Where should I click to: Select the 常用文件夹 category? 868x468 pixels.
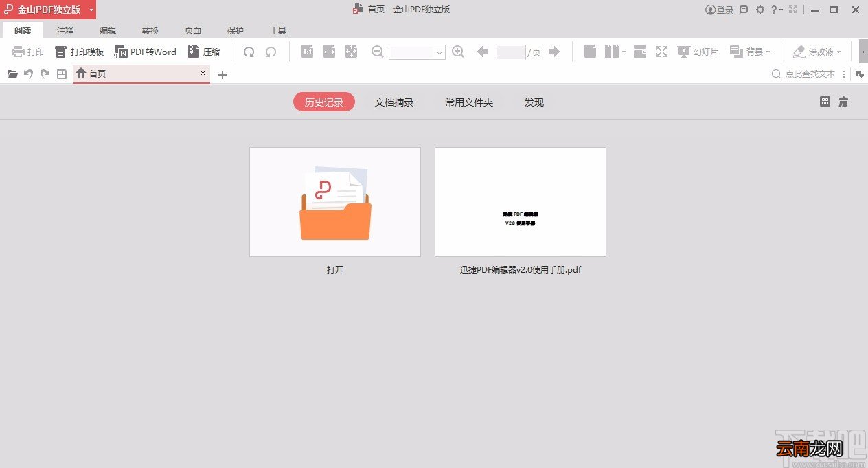click(469, 102)
